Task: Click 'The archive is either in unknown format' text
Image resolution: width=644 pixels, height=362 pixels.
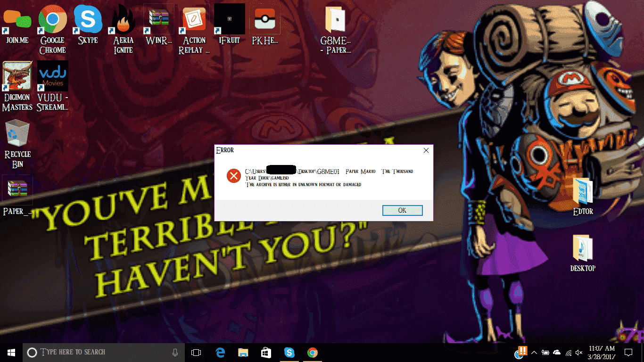Action: pos(304,184)
